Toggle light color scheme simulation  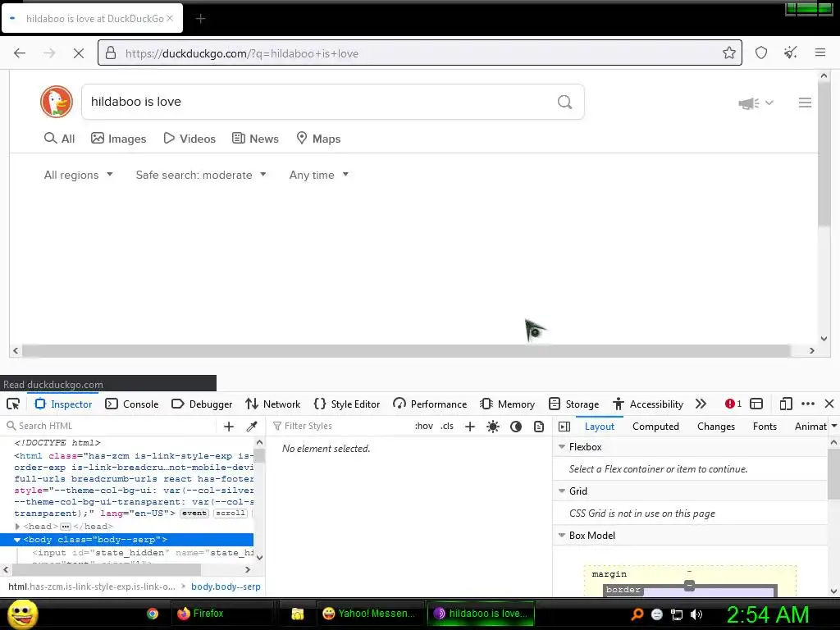[x=493, y=427]
